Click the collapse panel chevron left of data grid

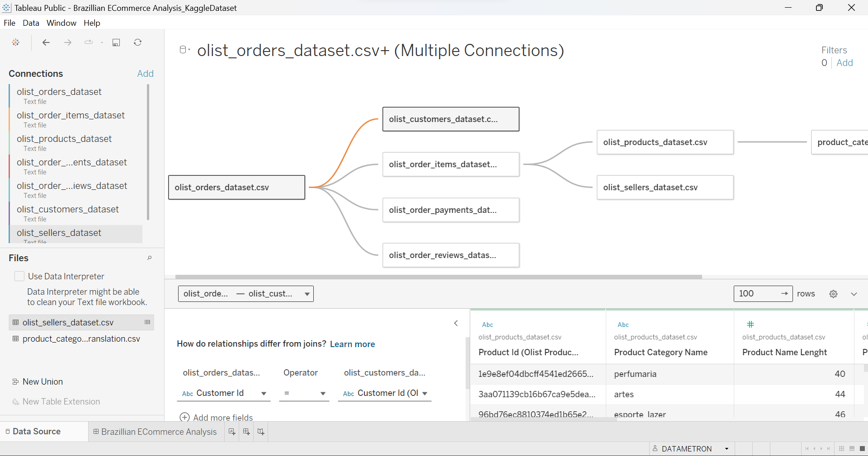(x=456, y=323)
